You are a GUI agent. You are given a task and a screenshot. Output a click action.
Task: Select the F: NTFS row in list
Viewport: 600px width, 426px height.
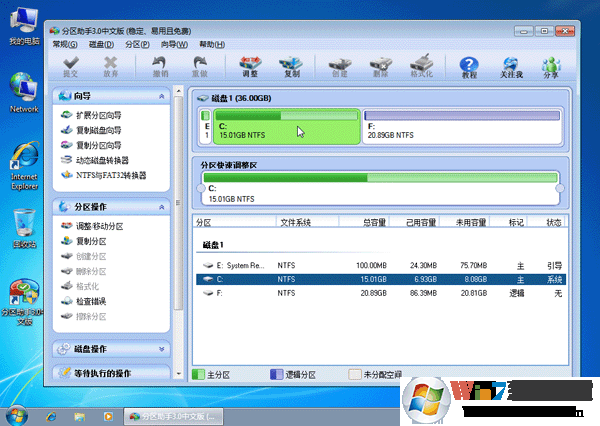point(381,293)
